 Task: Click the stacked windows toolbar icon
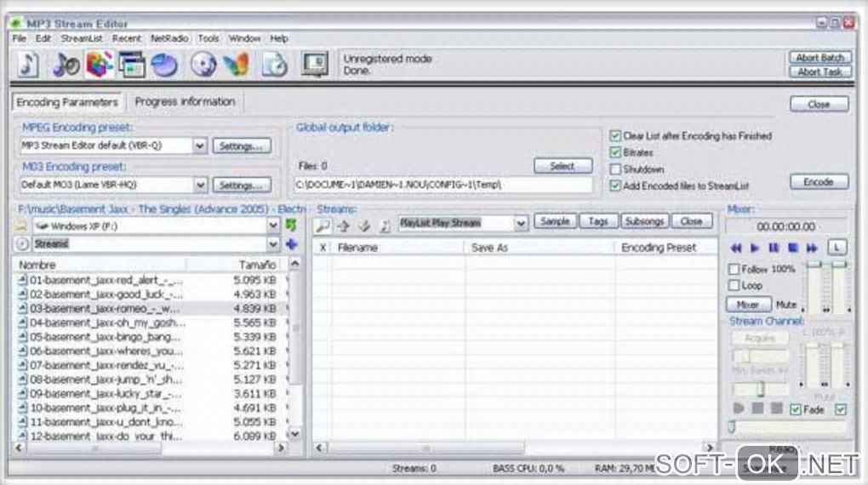132,65
